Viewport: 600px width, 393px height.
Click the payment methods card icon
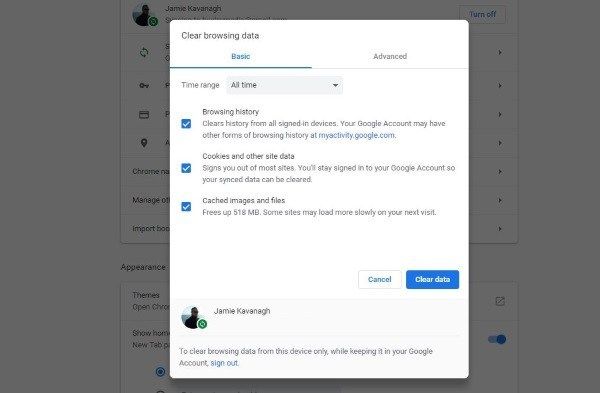click(x=144, y=114)
